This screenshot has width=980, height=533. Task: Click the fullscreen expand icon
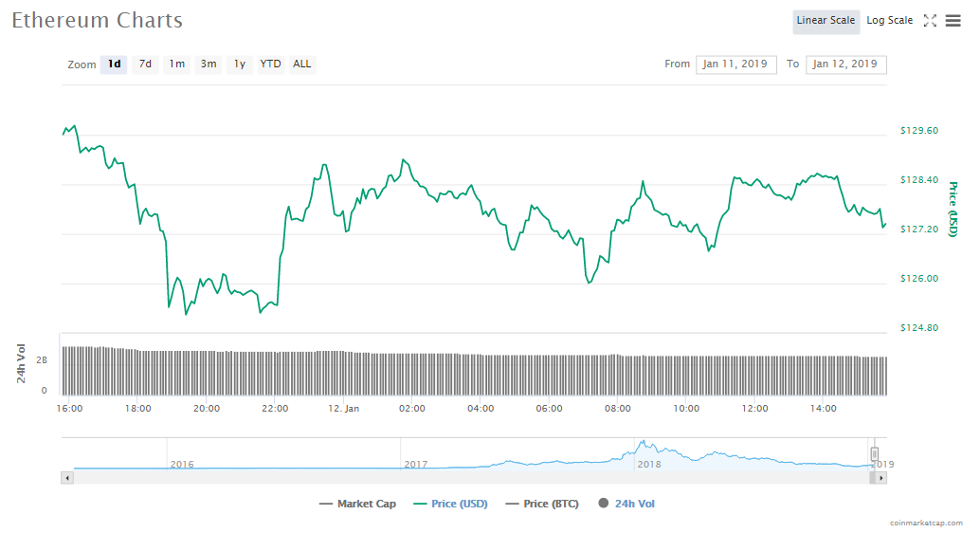(x=930, y=21)
